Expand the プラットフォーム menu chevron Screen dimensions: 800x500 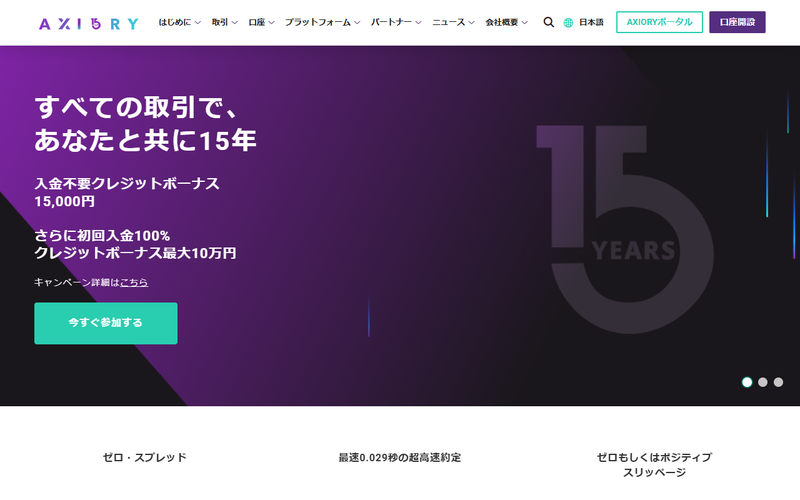[357, 22]
